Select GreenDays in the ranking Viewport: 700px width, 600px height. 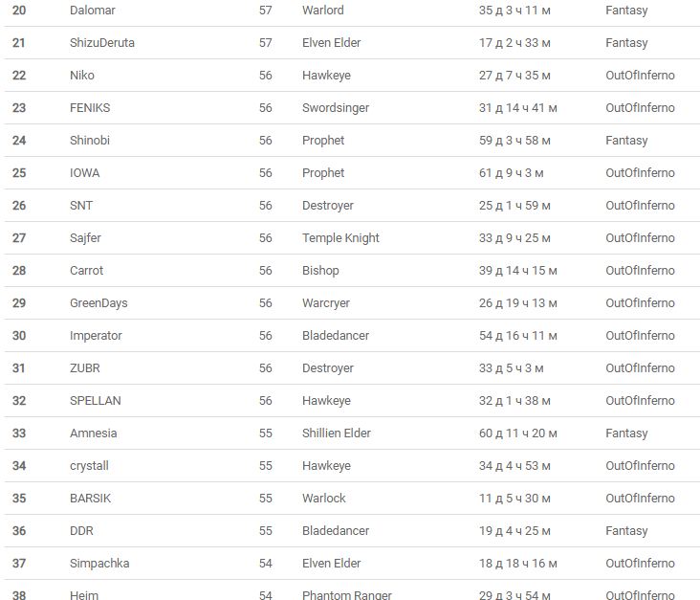point(98,303)
